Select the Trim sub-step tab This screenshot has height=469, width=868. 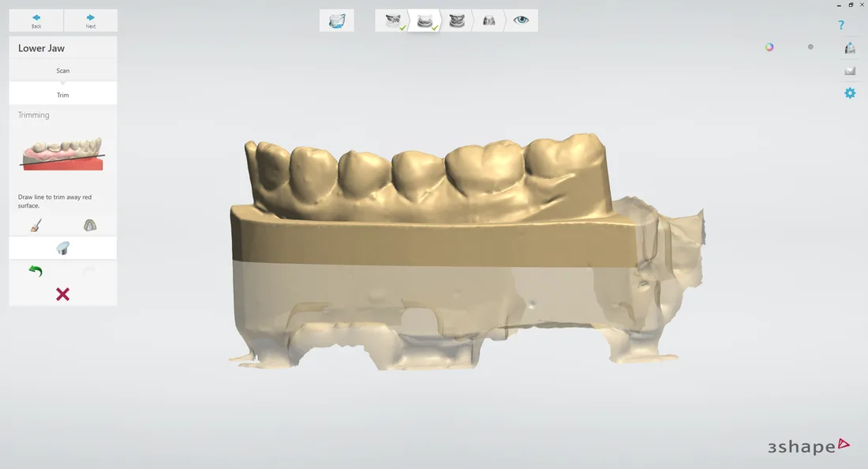coord(62,95)
